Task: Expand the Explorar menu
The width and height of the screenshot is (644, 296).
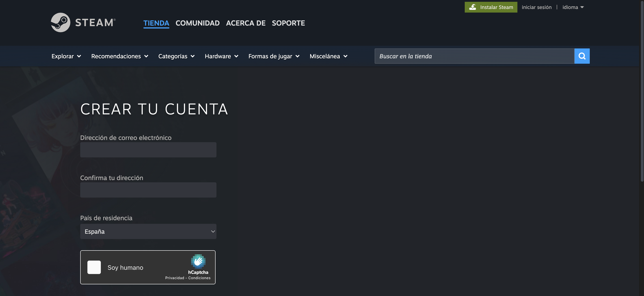Action: click(x=66, y=56)
